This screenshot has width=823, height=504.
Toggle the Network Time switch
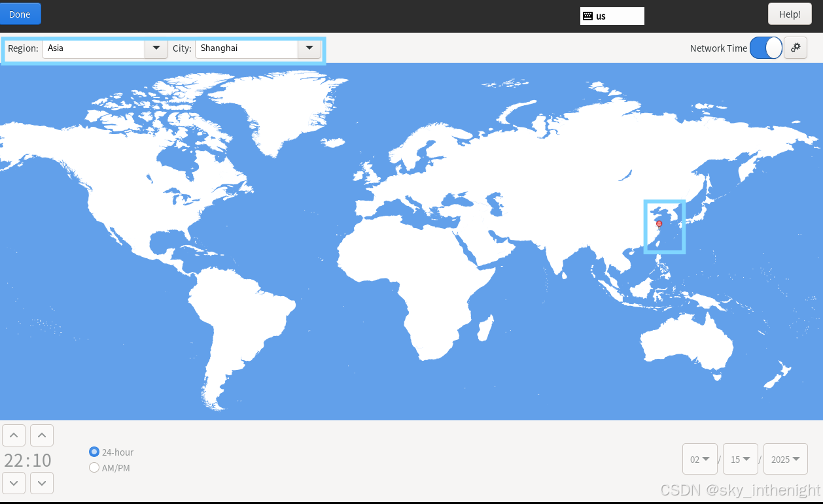coord(766,48)
